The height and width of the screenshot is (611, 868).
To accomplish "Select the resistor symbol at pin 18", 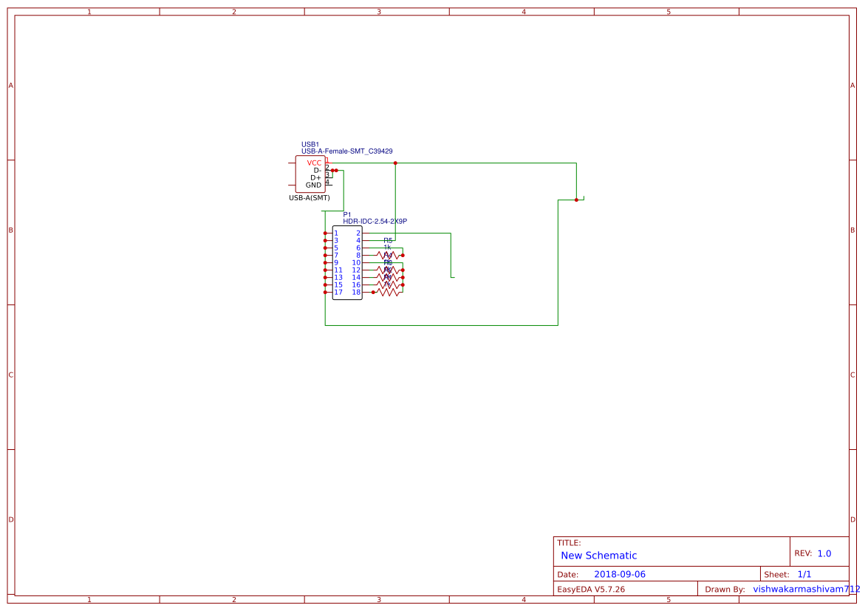I will [388, 293].
